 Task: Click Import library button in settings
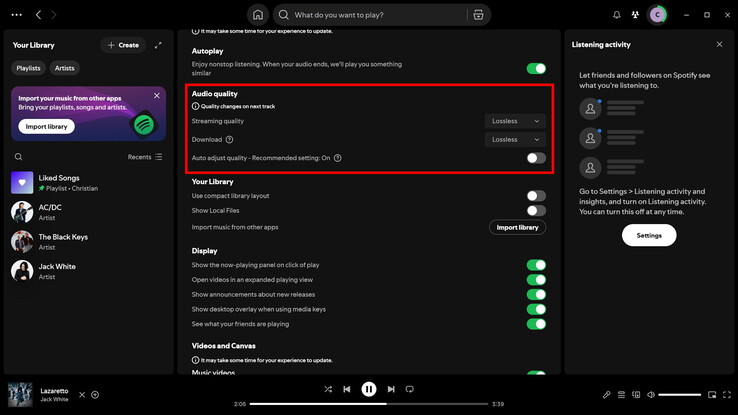517,227
